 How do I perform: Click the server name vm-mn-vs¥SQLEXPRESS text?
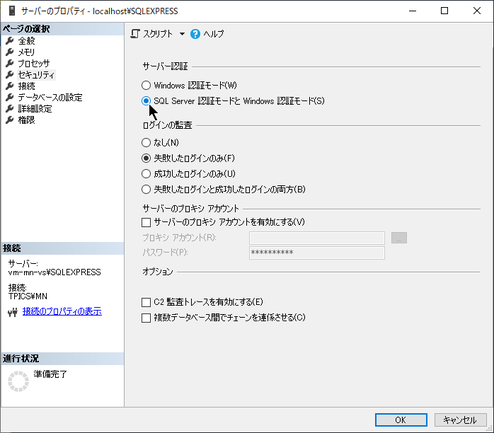[x=55, y=272]
